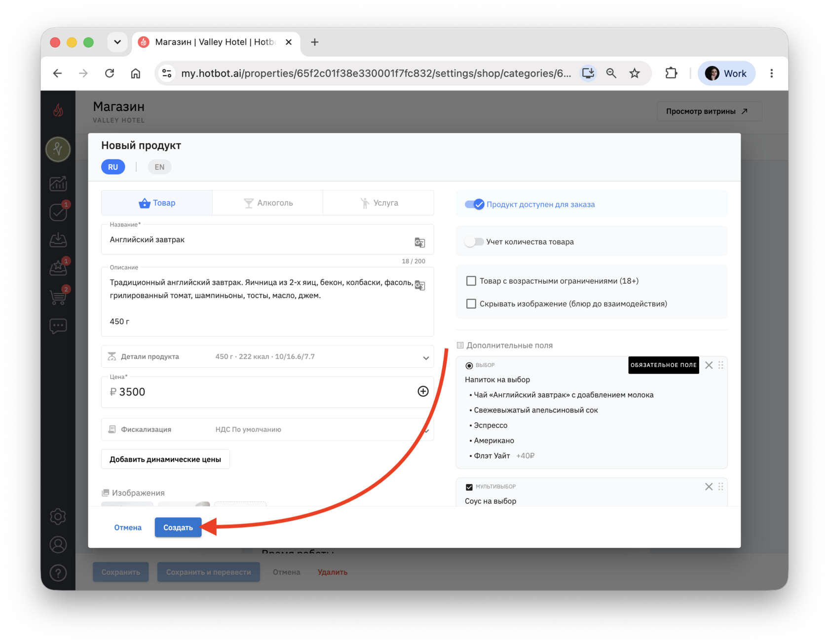Click the Hotbot flame logo in sidebar
The height and width of the screenshot is (644, 829).
click(58, 110)
